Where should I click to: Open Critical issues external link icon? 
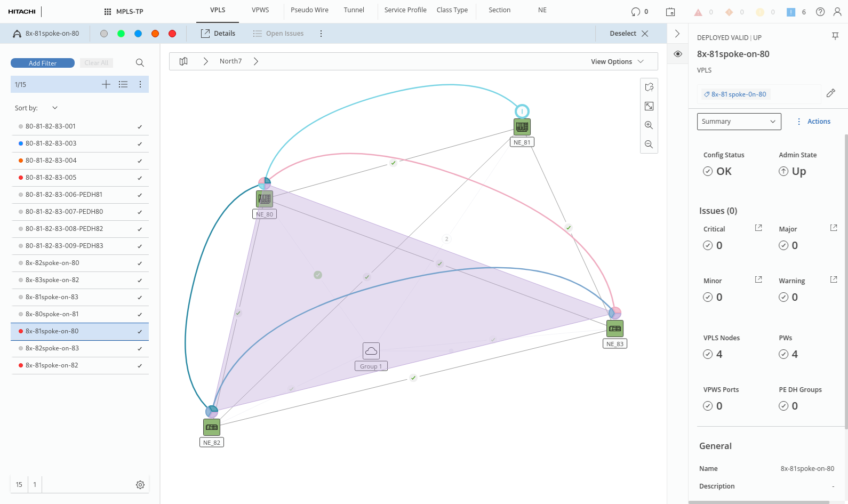pos(758,228)
